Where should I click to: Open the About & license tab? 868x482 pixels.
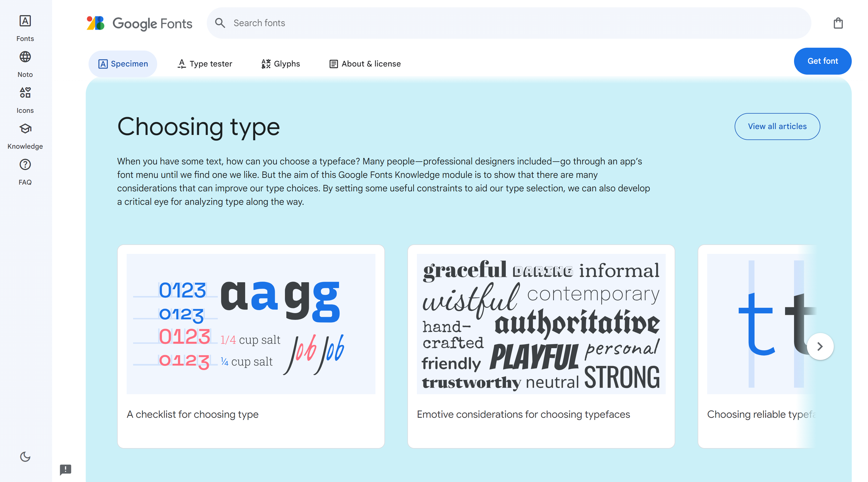pos(365,64)
